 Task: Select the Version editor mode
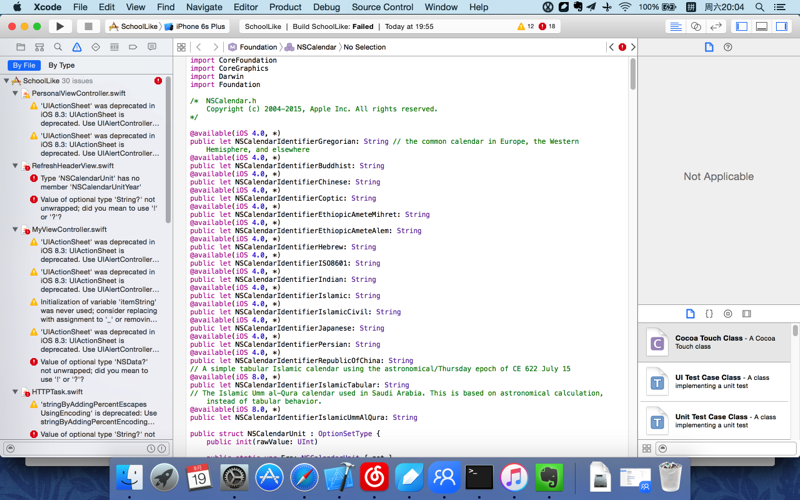pos(716,27)
